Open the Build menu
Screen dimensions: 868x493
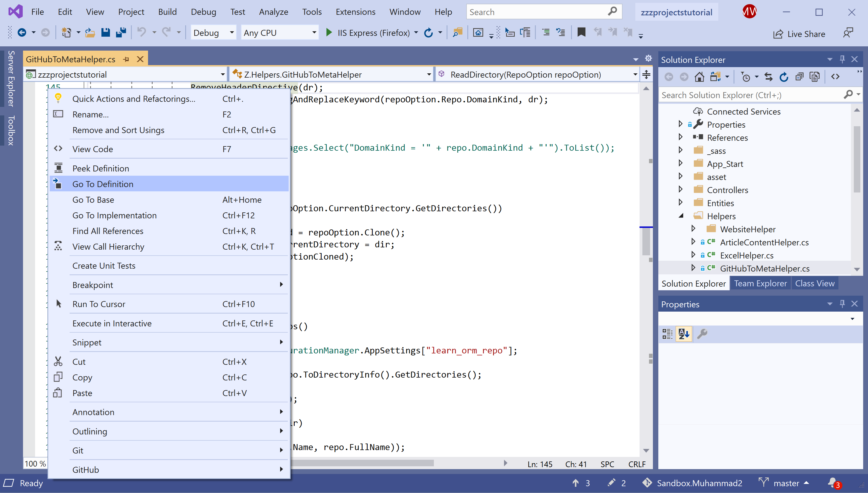point(167,11)
